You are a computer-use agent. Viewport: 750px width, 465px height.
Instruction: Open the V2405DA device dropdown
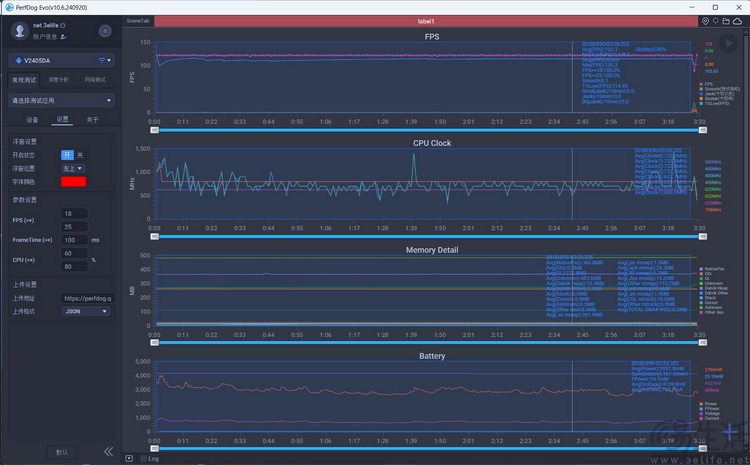pos(62,60)
